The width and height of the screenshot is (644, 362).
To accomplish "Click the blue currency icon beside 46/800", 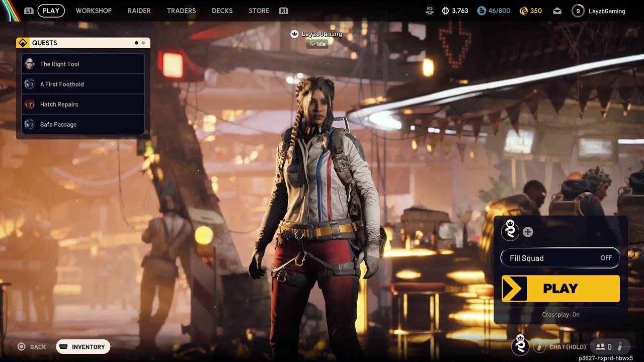I will (481, 11).
